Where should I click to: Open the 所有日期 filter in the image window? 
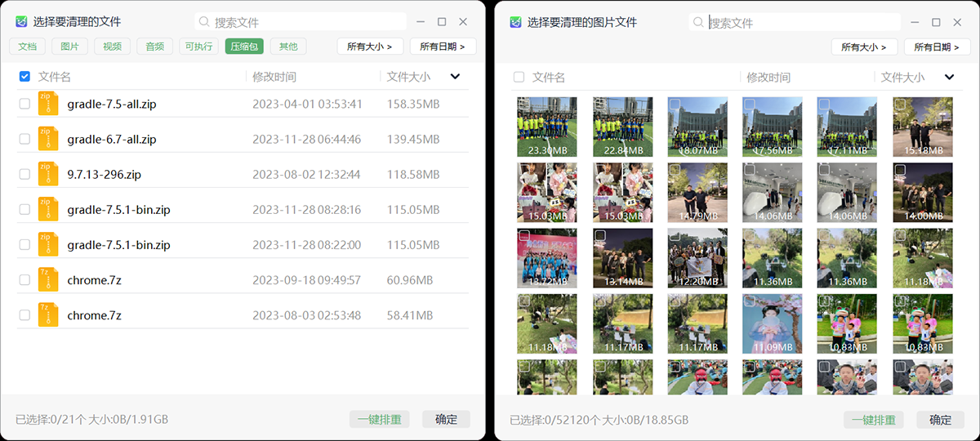pyautogui.click(x=937, y=47)
